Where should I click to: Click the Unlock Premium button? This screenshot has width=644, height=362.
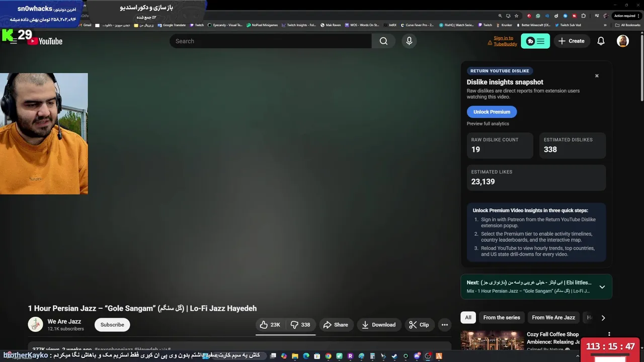[x=492, y=112]
